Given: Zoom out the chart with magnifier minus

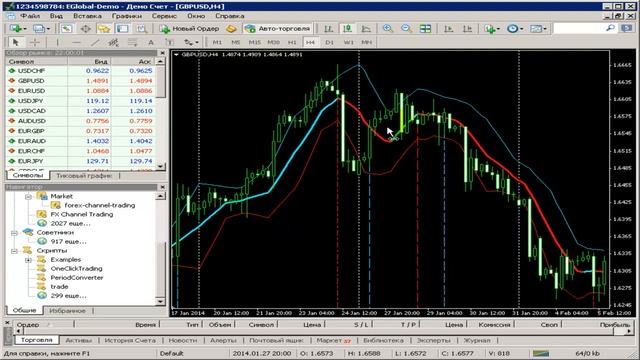Looking at the screenshot, I should point(407,29).
